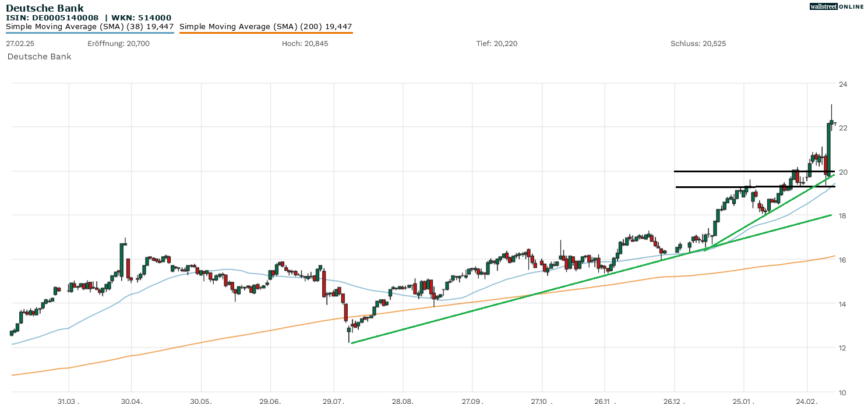Click the orange SMA (200) legend line
The image size is (868, 404).
pos(266,33)
